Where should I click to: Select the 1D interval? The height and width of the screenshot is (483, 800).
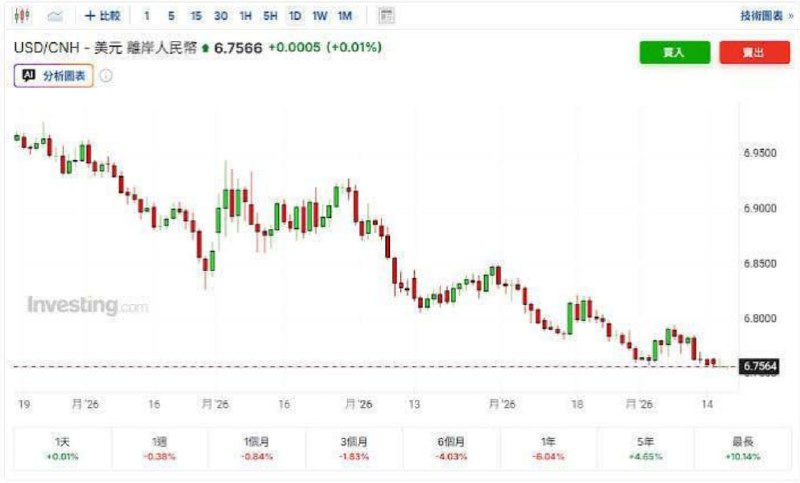295,16
